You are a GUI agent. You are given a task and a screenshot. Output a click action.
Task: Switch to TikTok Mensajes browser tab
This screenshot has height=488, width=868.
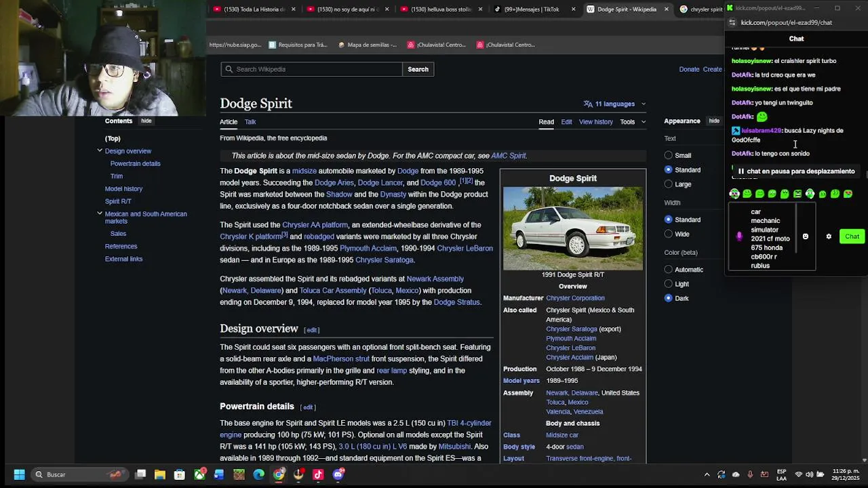coord(532,9)
